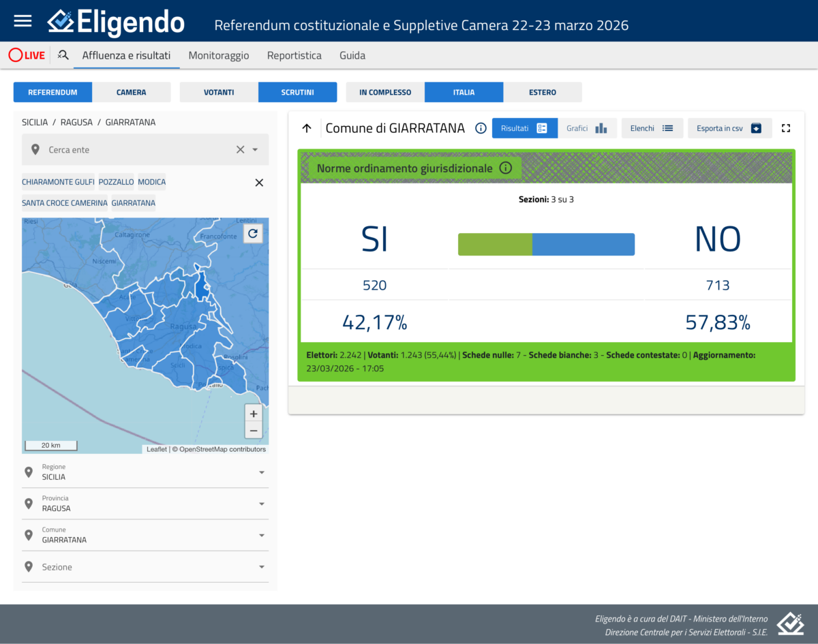818x644 pixels.
Task: Open the hamburger menu
Action: (22, 20)
